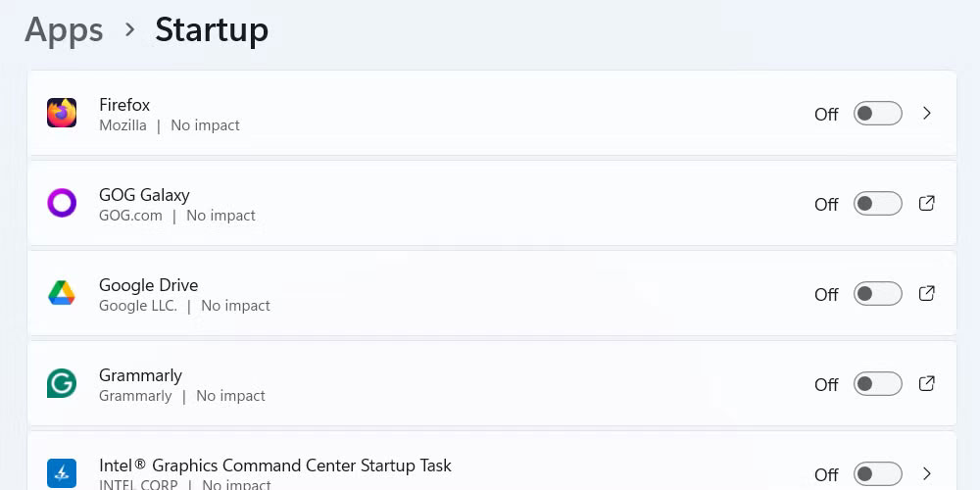This screenshot has width=980, height=490.
Task: Click the Firefox app icon
Action: point(62,113)
